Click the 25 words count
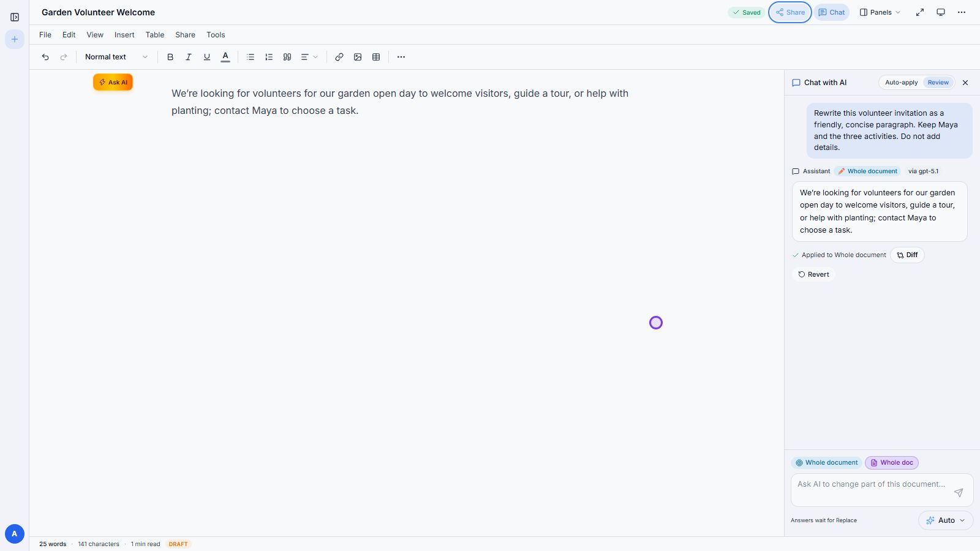 [x=53, y=544]
